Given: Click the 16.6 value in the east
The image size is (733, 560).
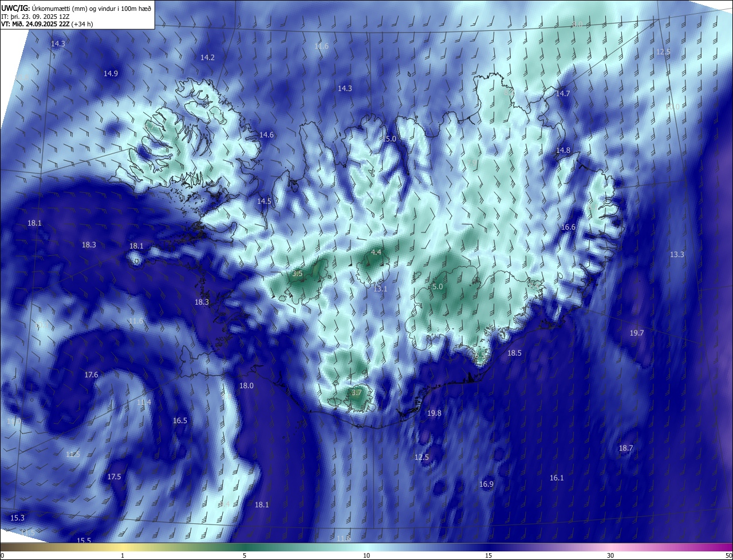Looking at the screenshot, I should 568,227.
